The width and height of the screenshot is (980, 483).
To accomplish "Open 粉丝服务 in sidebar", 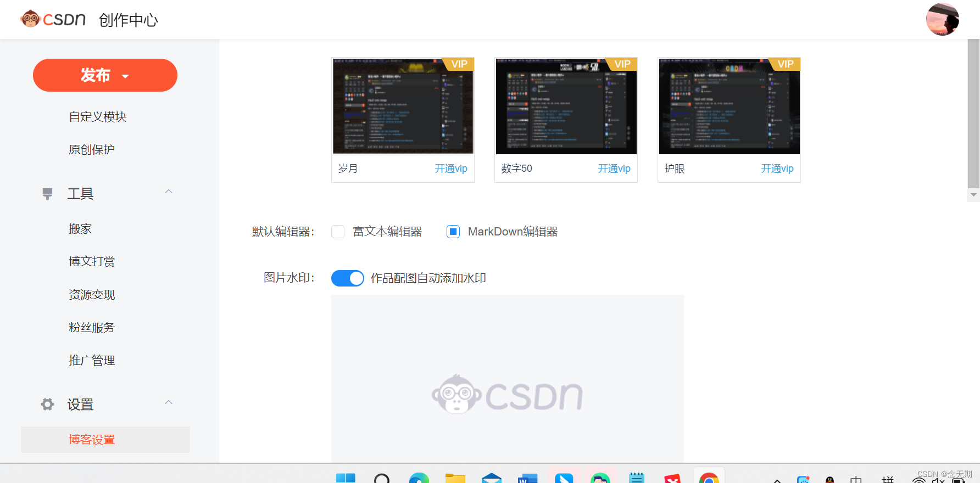I will (92, 328).
